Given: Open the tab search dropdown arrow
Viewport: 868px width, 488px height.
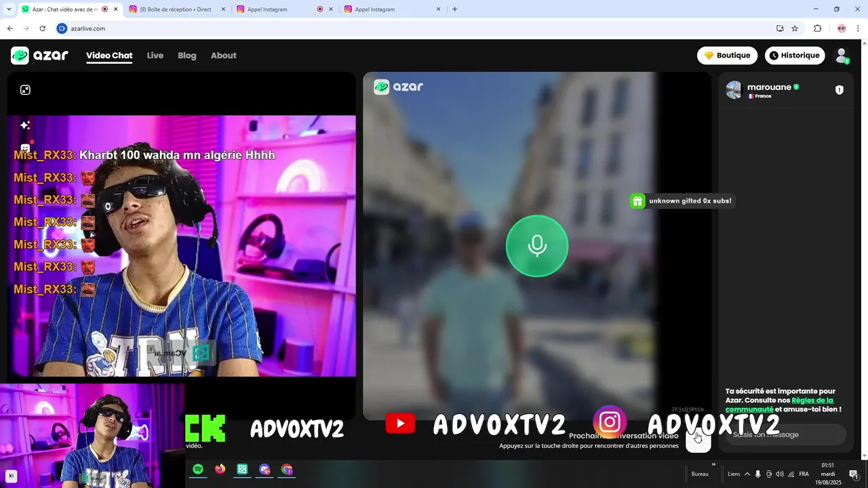Looking at the screenshot, I should [x=8, y=9].
